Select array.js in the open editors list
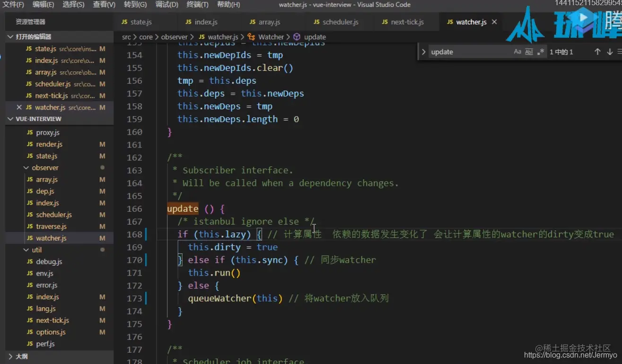This screenshot has height=364, width=622. [59, 72]
